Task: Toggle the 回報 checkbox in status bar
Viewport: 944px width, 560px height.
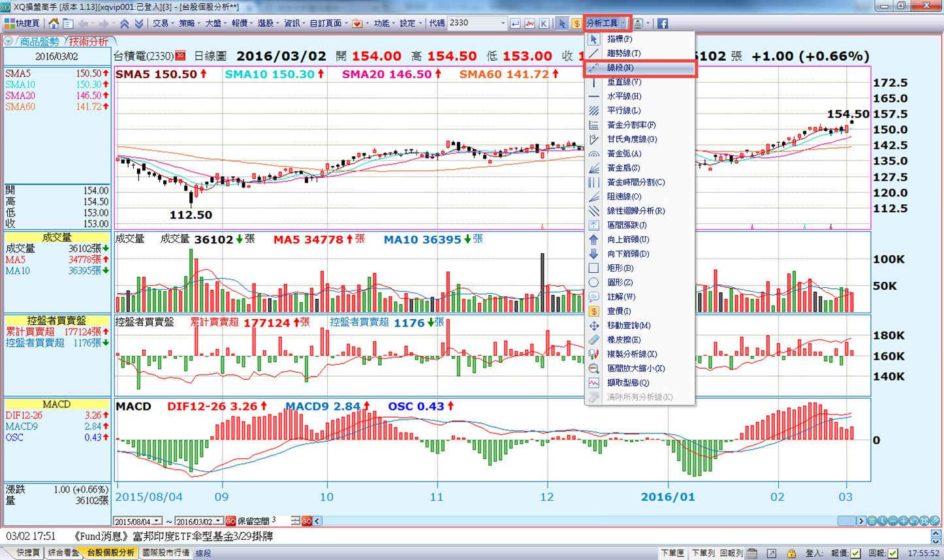Action: [x=892, y=553]
